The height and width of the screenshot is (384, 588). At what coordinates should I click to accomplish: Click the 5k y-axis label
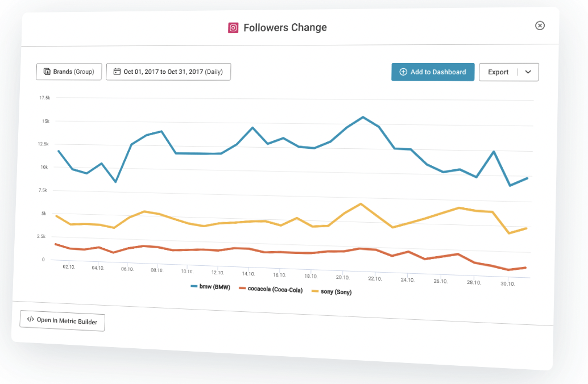[x=44, y=214]
